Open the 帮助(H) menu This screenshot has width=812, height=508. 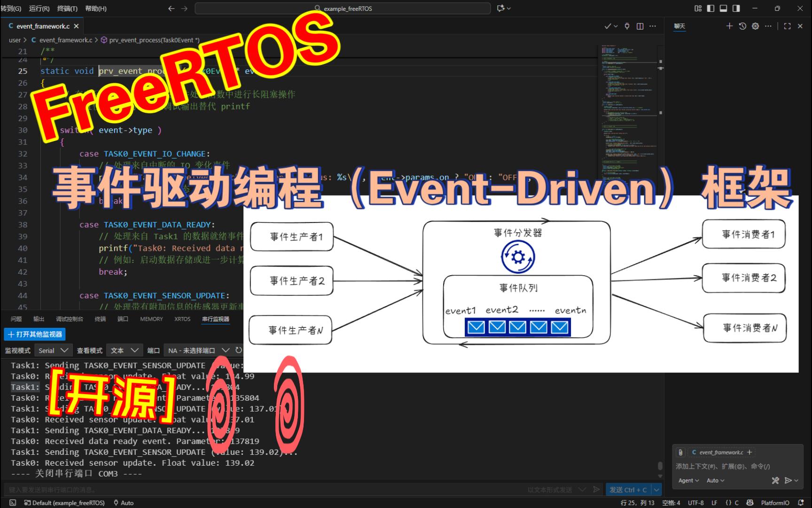96,8
